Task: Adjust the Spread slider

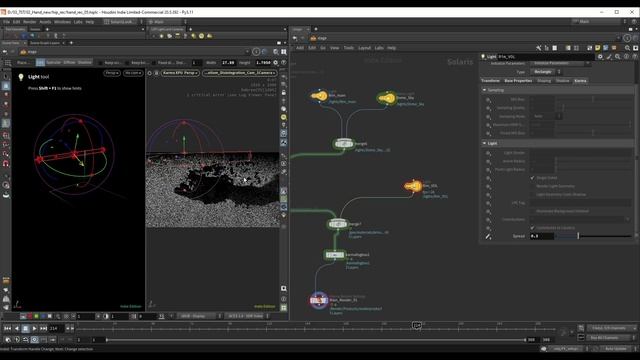Action: pos(593,236)
